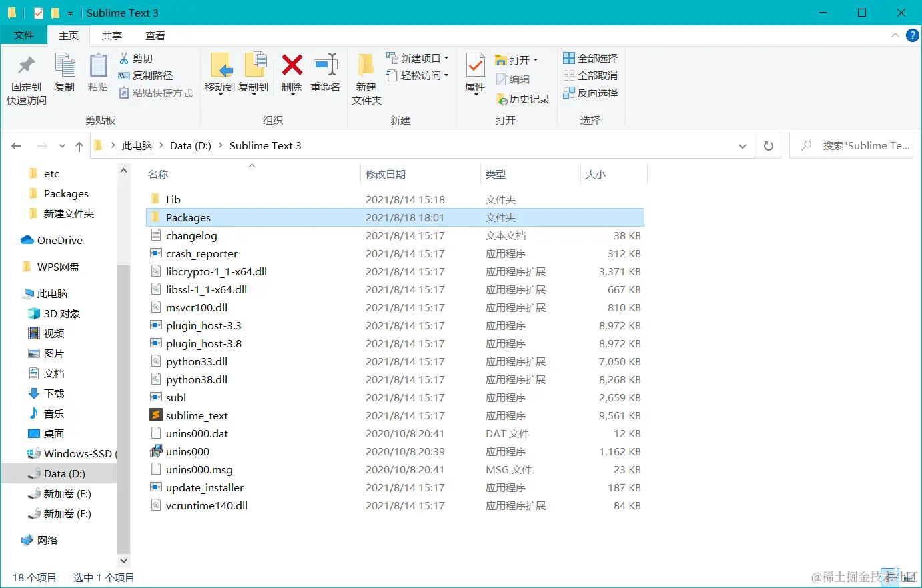Image resolution: width=922 pixels, height=588 pixels.
Task: Open the New item (新建项目) dropdown
Action: coord(446,59)
